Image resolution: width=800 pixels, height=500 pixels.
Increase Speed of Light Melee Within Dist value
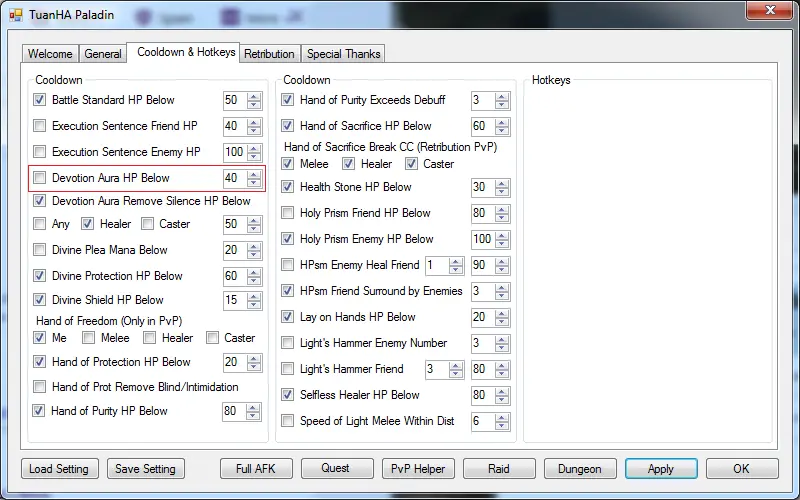point(501,417)
